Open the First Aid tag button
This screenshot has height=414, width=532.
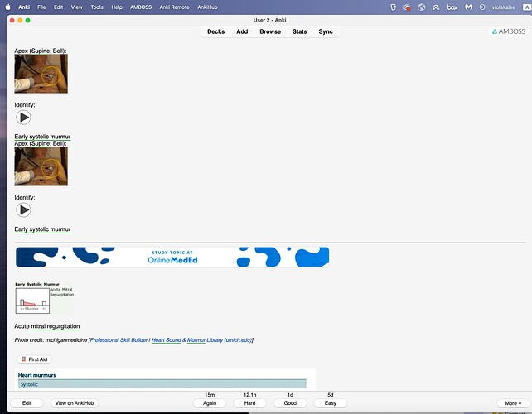[x=33, y=359]
